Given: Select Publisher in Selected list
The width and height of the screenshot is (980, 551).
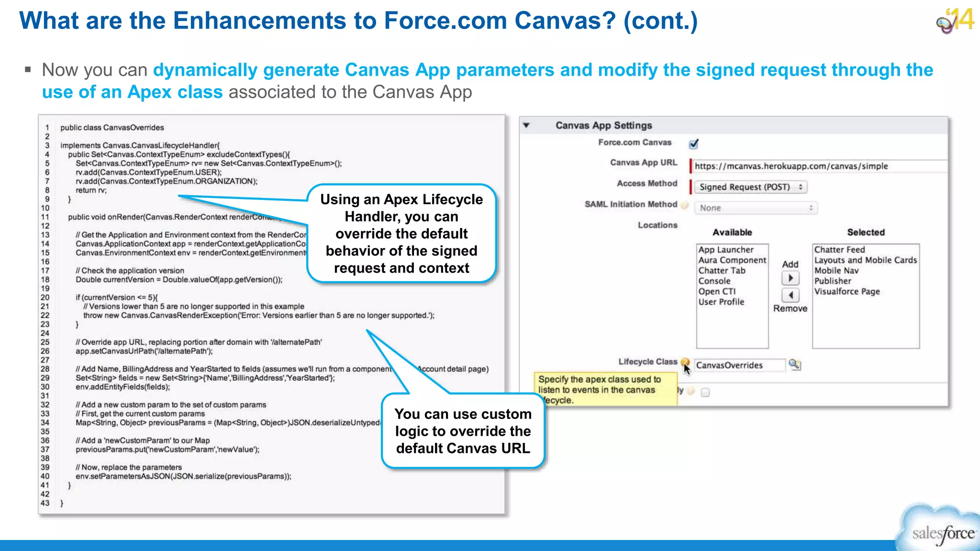Looking at the screenshot, I should [833, 281].
